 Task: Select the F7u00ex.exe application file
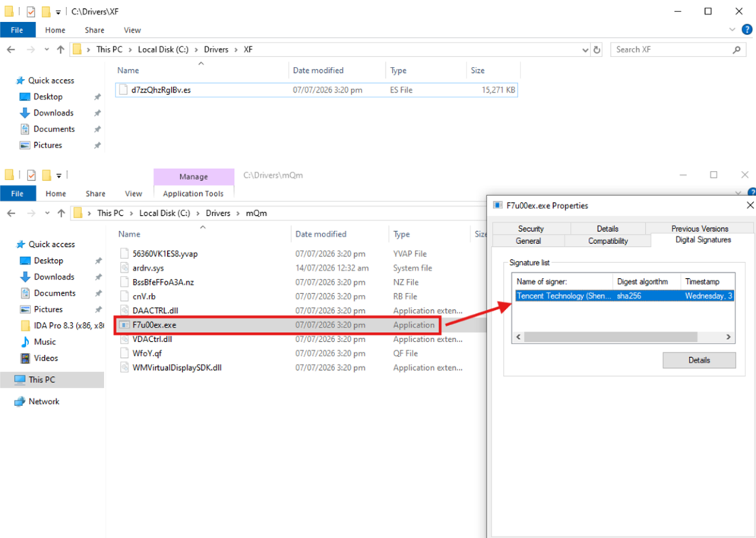coord(277,325)
